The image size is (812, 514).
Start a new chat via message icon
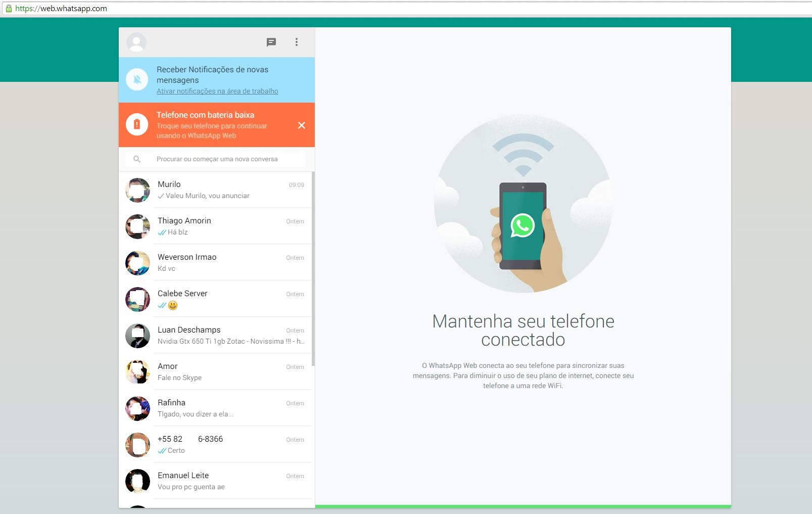click(271, 42)
